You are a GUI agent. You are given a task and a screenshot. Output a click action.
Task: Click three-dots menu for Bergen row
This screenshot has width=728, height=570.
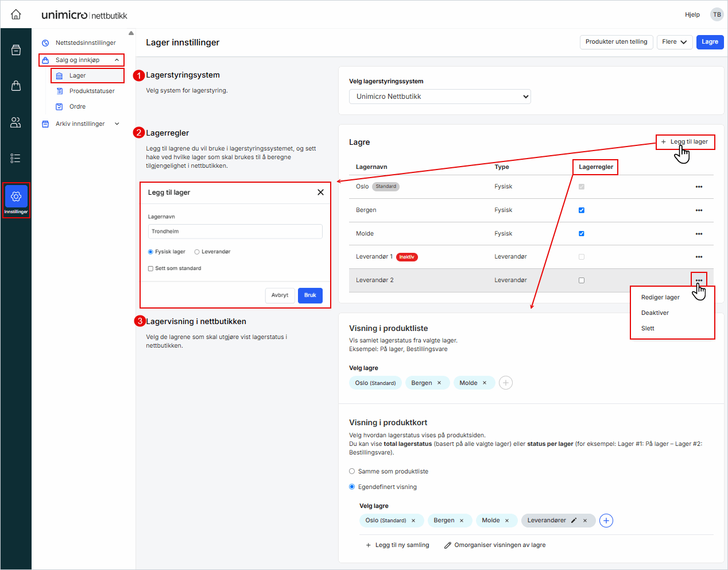coord(699,210)
